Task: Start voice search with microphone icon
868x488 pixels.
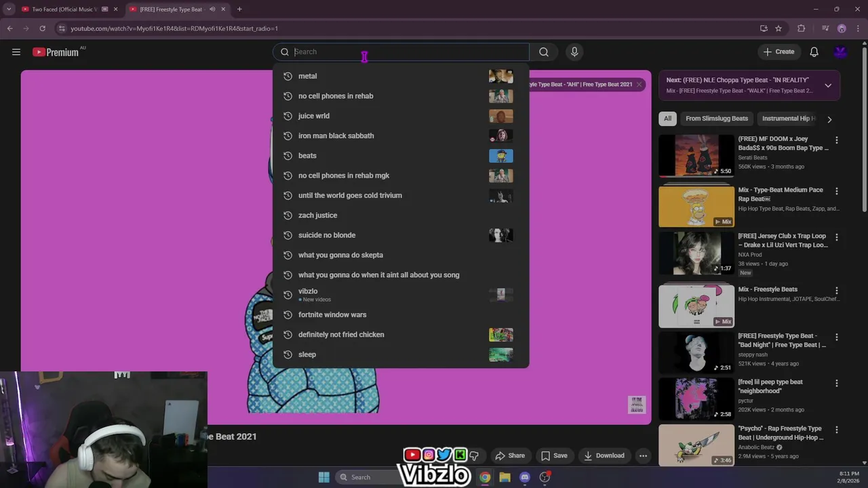Action: [574, 52]
